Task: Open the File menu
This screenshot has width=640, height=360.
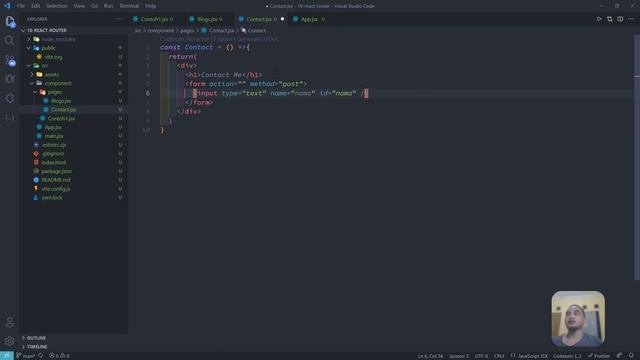Action: point(21,6)
